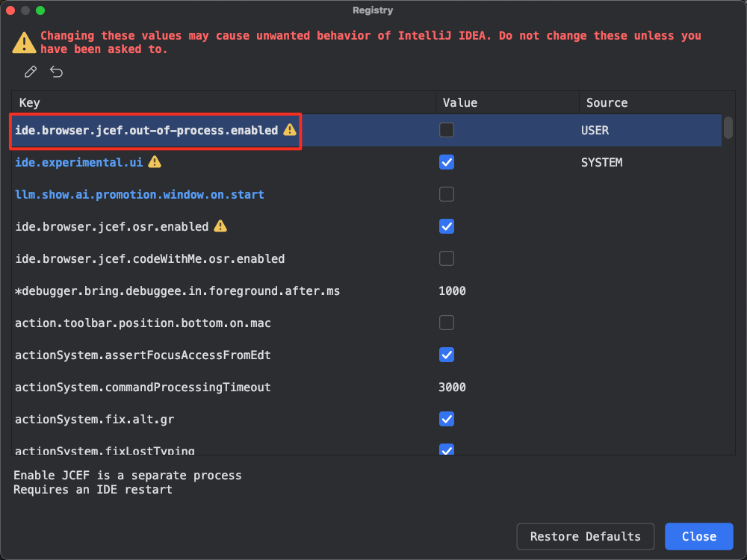The height and width of the screenshot is (560, 747).
Task: Enable ide.browser.jcef.out-of-process.enabled checkbox
Action: tap(447, 130)
